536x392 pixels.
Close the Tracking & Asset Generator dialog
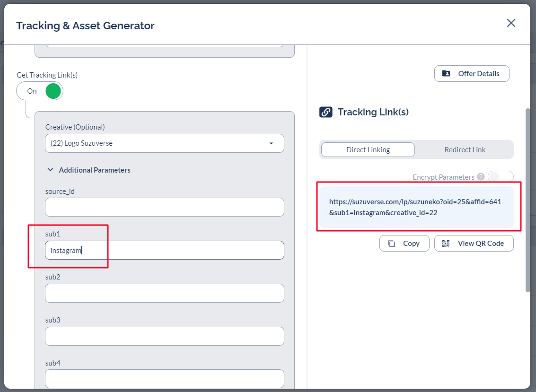[511, 23]
